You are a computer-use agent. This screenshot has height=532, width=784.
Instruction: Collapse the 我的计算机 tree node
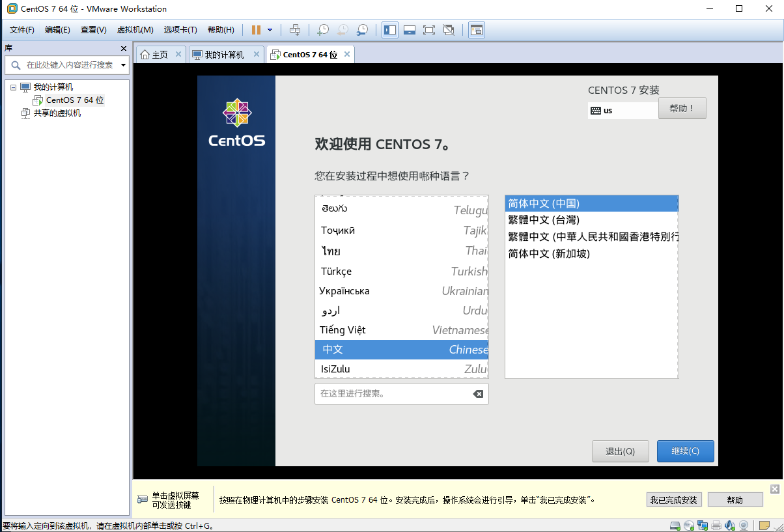[x=13, y=87]
